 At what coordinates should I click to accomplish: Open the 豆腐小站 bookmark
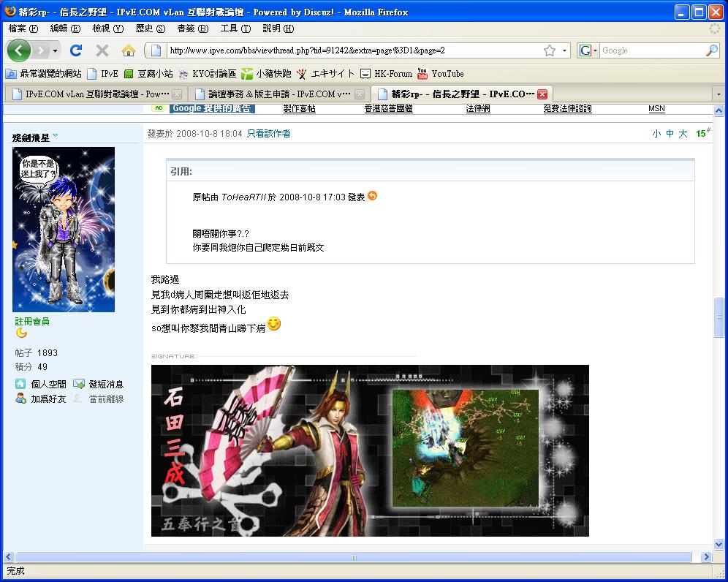tap(148, 73)
